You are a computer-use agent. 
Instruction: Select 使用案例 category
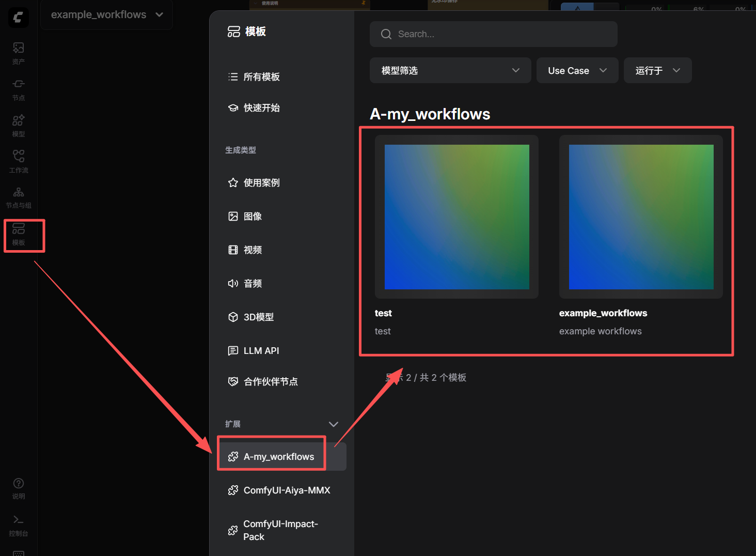pos(281,183)
